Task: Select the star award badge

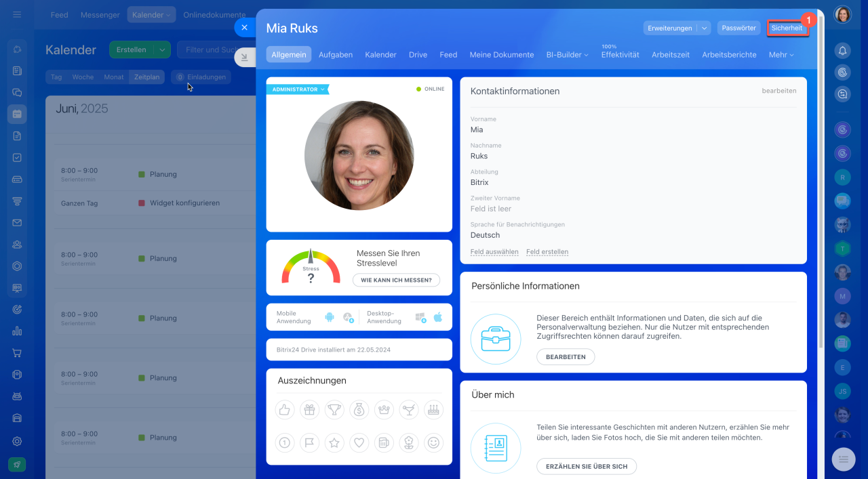Action: (334, 442)
